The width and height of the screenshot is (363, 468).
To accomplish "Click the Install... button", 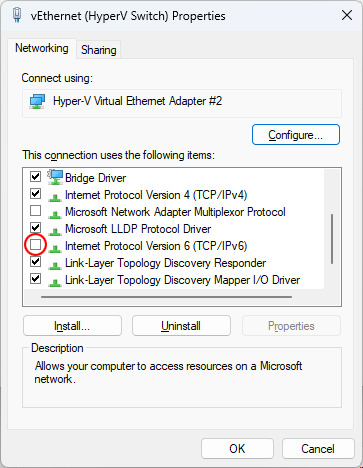I will click(x=72, y=326).
